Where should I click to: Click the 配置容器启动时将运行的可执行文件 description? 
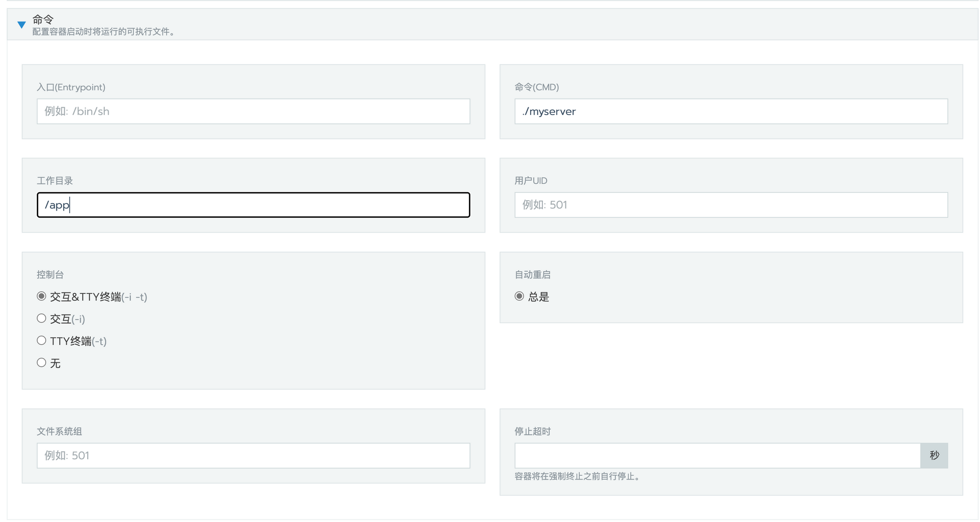point(103,32)
